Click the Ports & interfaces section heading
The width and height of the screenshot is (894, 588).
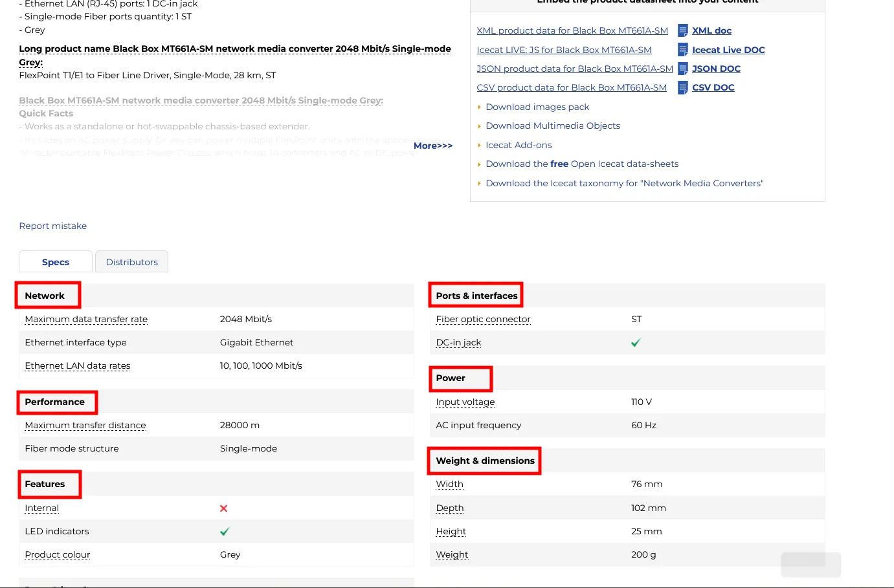(476, 296)
